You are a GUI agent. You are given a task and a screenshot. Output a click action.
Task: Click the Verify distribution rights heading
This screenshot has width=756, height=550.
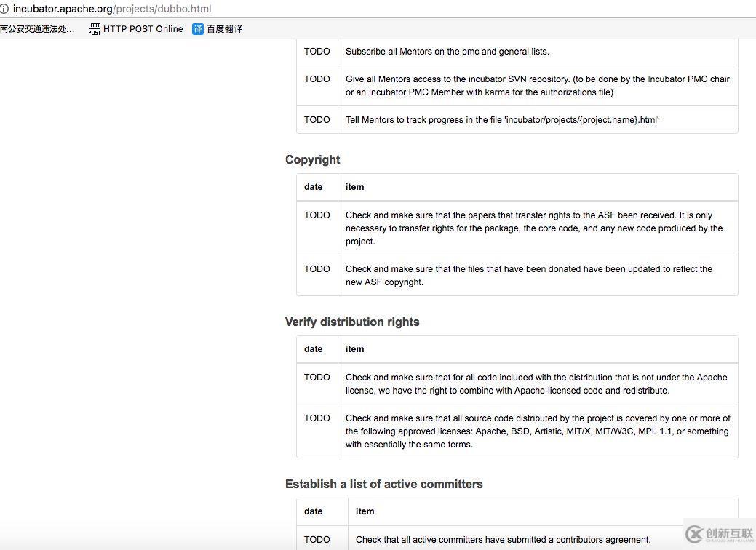click(x=352, y=322)
